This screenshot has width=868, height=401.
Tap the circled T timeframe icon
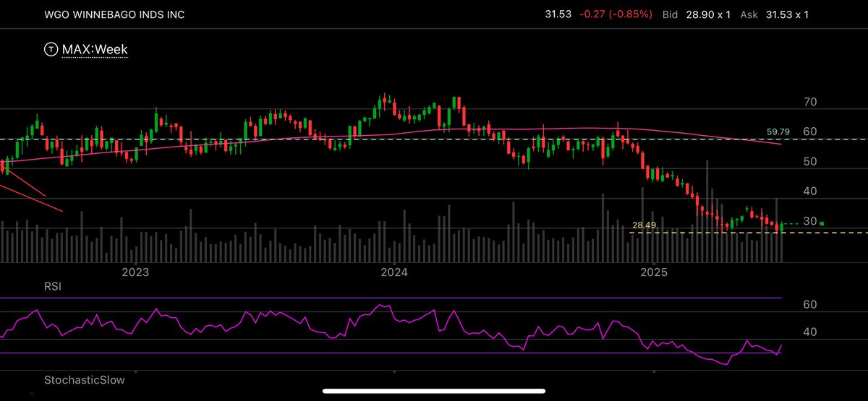click(x=51, y=50)
